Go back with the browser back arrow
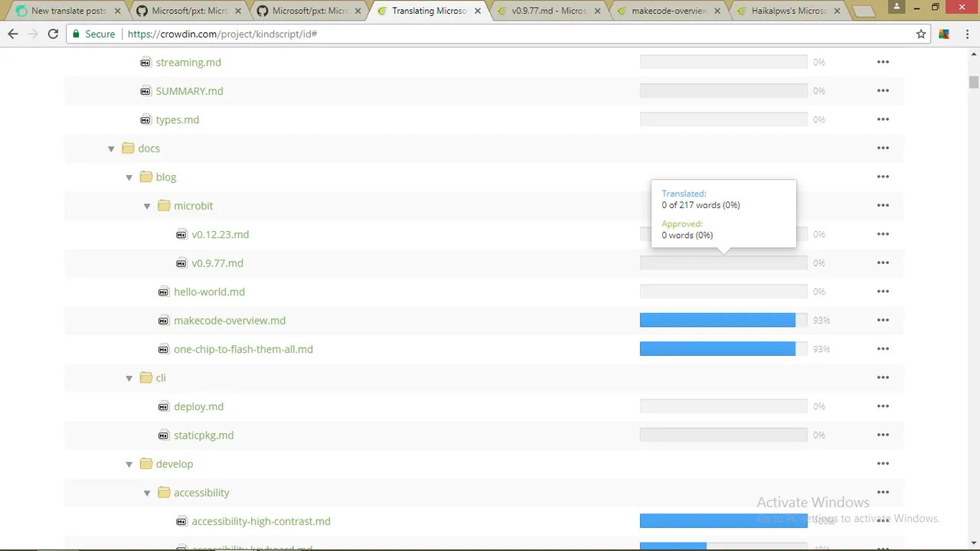This screenshot has height=551, width=980. pos(13,34)
